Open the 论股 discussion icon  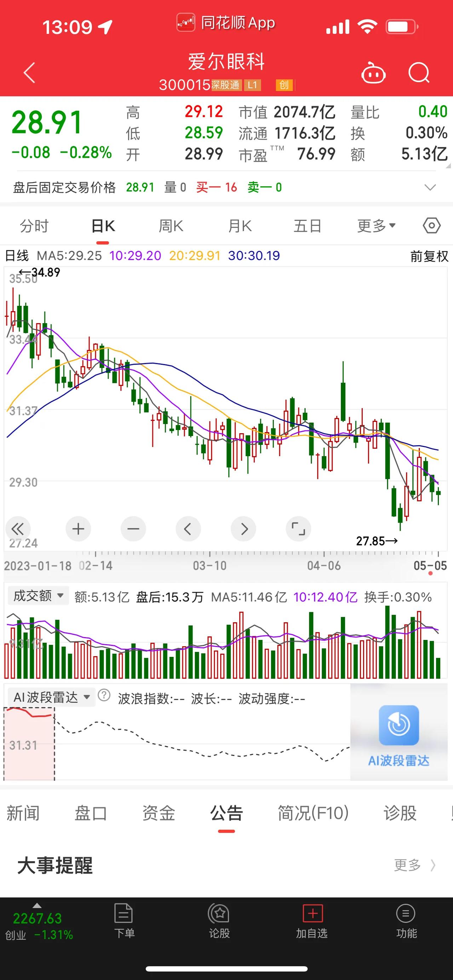pos(219,921)
